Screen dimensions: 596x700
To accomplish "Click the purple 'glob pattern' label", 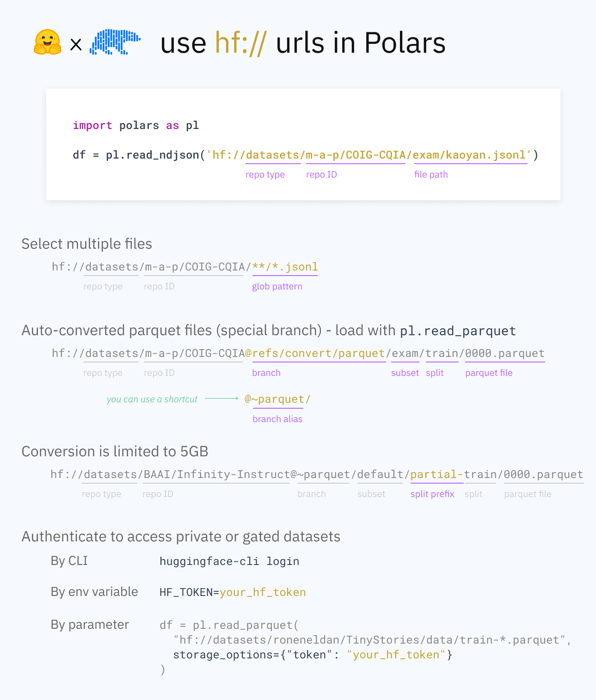I will (x=277, y=286).
